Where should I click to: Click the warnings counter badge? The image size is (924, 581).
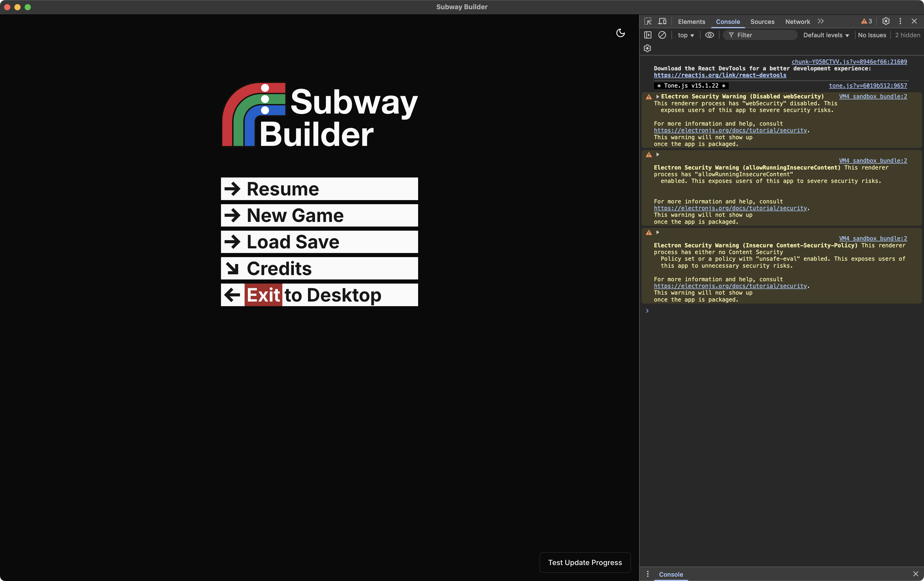[x=866, y=21]
